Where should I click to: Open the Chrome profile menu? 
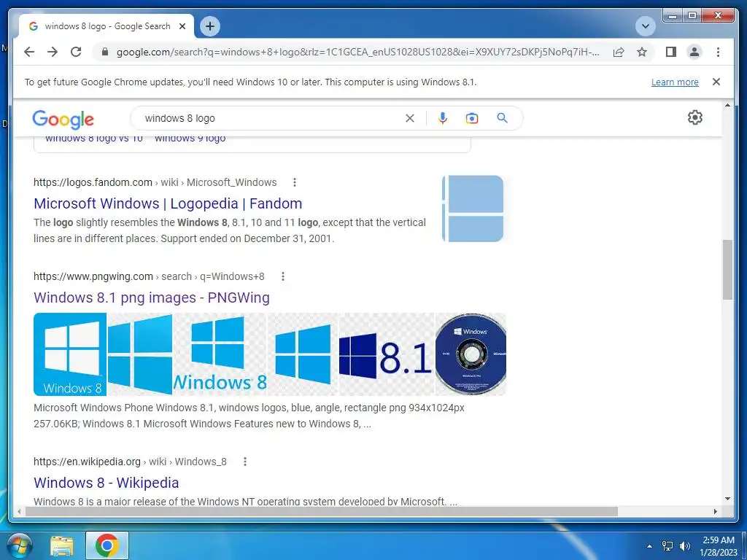click(x=694, y=52)
